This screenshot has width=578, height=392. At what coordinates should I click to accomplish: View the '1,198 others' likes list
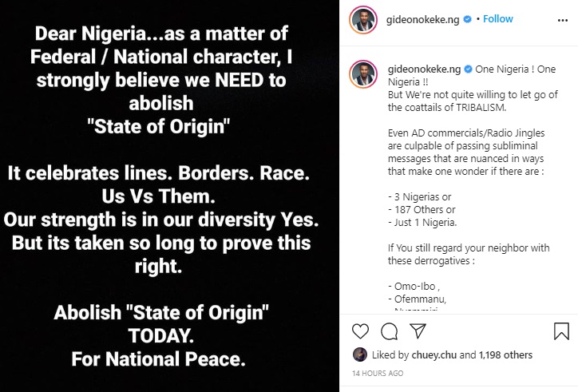coord(506,355)
